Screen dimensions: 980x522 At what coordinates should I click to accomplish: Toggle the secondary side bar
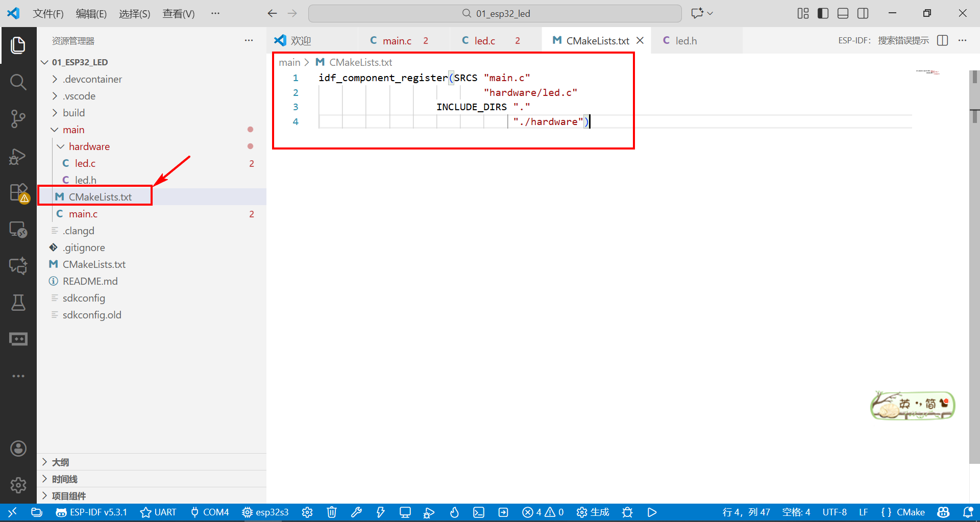point(863,13)
